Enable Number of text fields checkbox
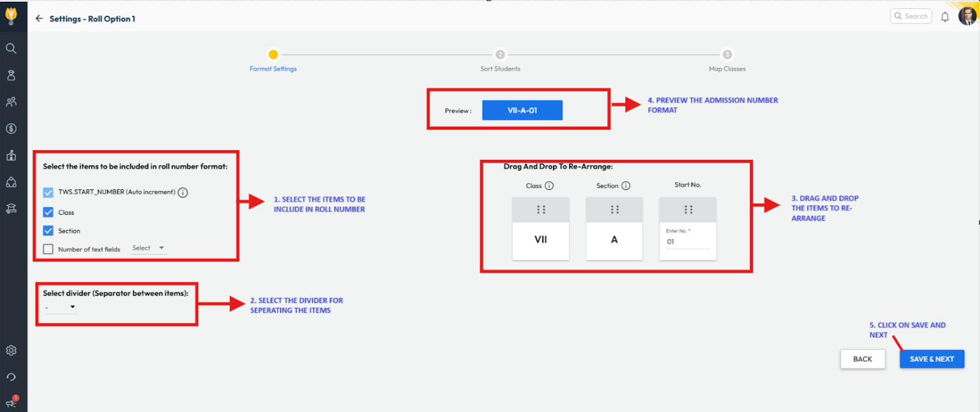Screen dimensions: 980x412 [x=48, y=250]
